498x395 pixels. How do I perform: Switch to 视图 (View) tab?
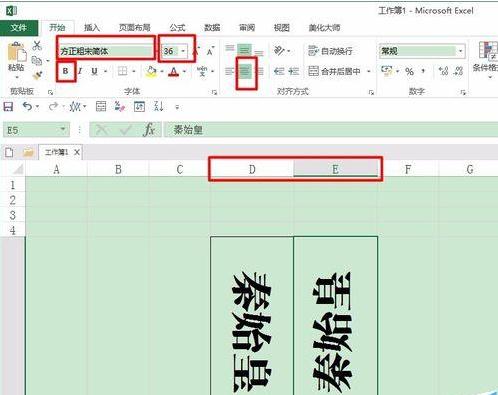coord(281,28)
